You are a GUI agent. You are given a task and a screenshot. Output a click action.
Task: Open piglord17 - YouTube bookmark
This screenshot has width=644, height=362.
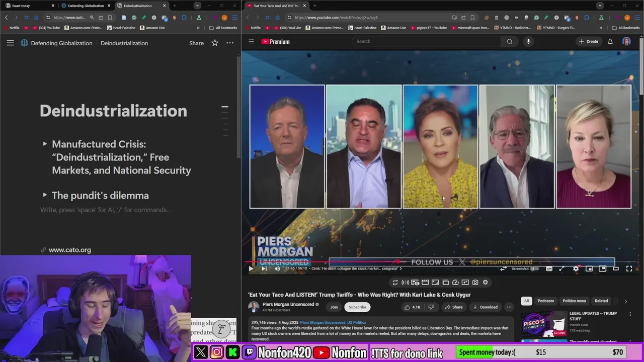point(428,28)
